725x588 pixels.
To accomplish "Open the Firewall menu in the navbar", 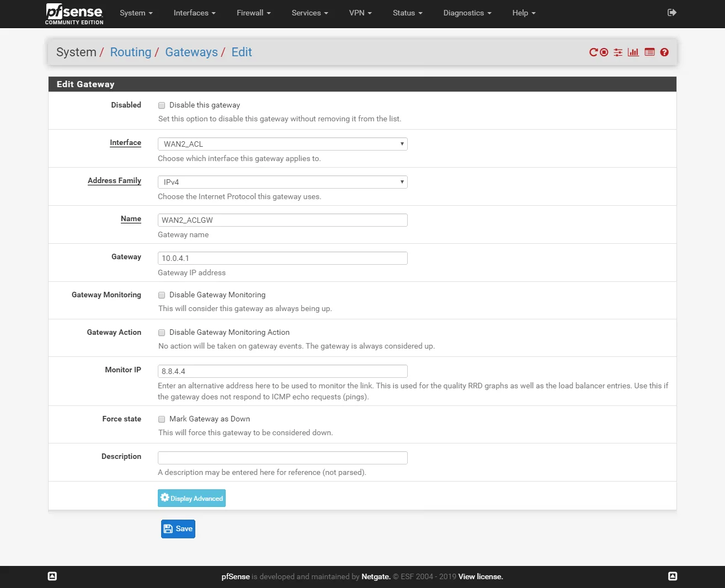I will click(x=253, y=13).
